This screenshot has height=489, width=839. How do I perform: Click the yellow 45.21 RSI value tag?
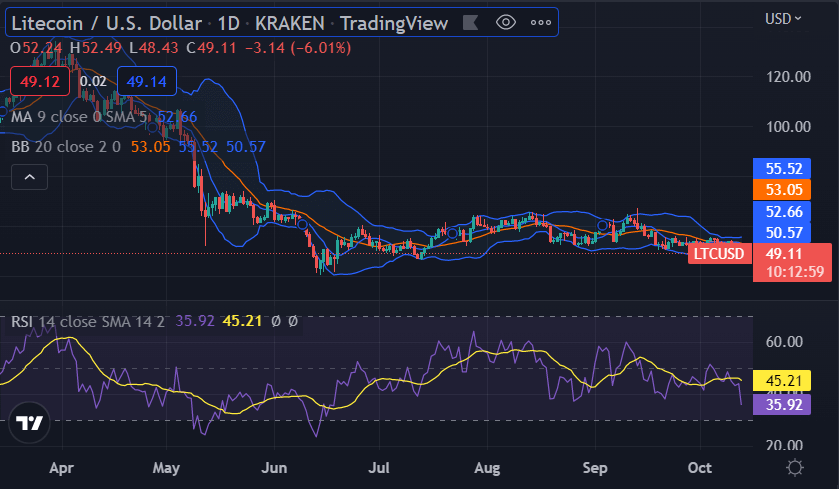782,381
